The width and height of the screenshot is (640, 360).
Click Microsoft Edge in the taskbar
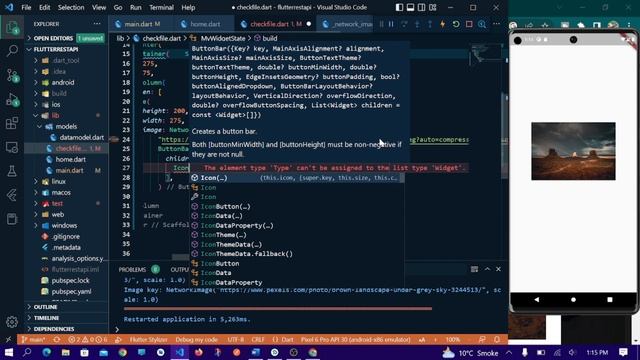pos(47,352)
